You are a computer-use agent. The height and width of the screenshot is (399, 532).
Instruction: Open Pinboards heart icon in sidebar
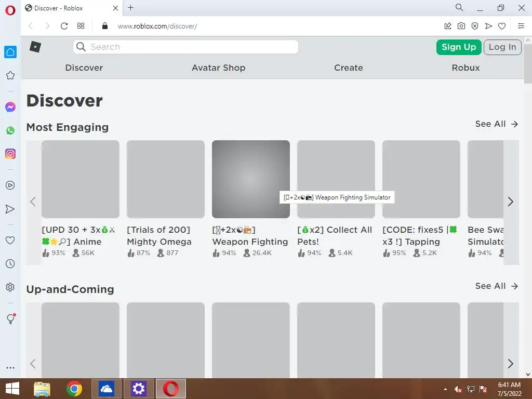[x=10, y=240]
